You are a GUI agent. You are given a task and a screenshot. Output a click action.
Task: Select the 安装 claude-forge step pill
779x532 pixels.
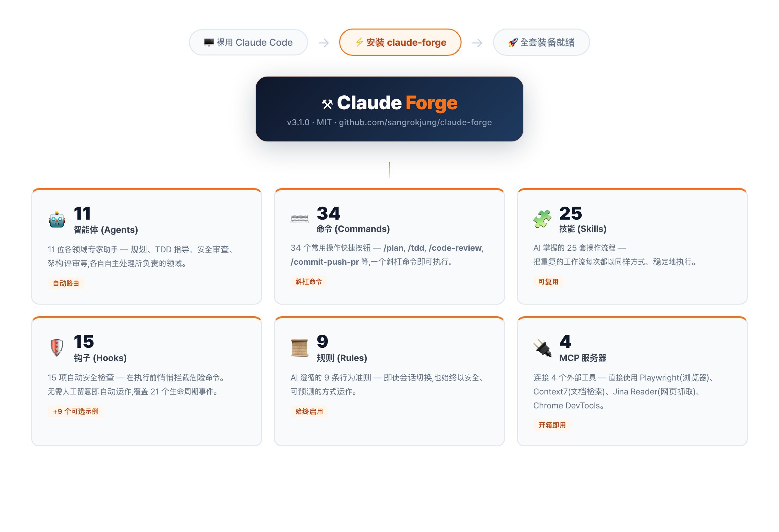400,42
